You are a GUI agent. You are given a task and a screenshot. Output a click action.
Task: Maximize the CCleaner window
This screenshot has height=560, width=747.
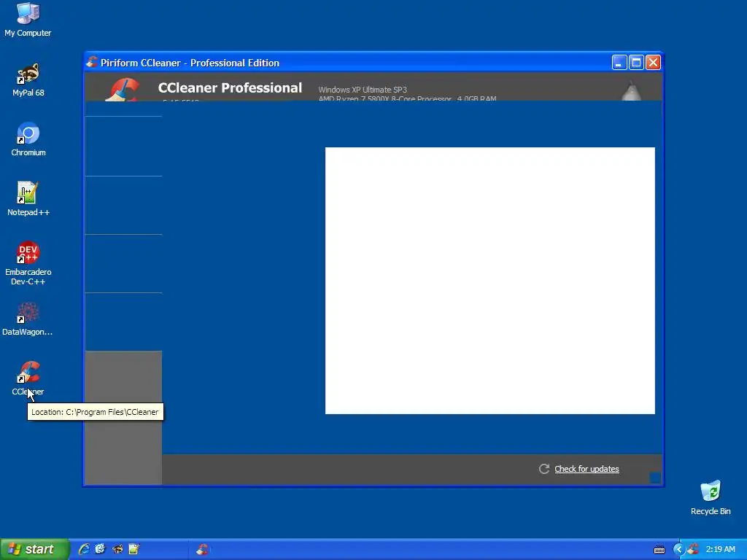click(636, 63)
